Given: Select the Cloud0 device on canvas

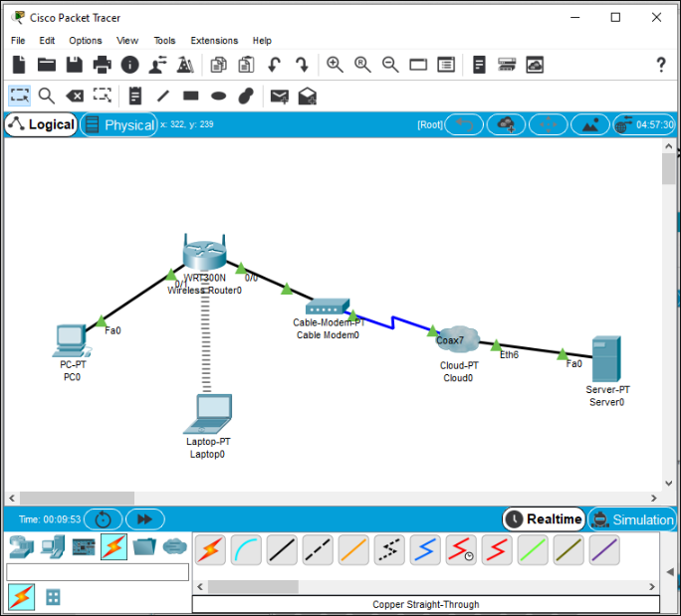Looking at the screenshot, I should pos(458,339).
